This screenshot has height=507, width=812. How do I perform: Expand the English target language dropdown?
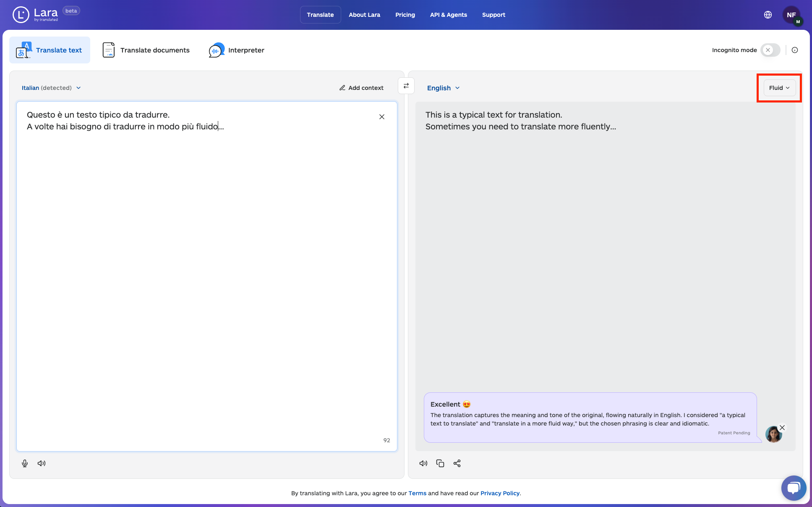pyautogui.click(x=444, y=88)
